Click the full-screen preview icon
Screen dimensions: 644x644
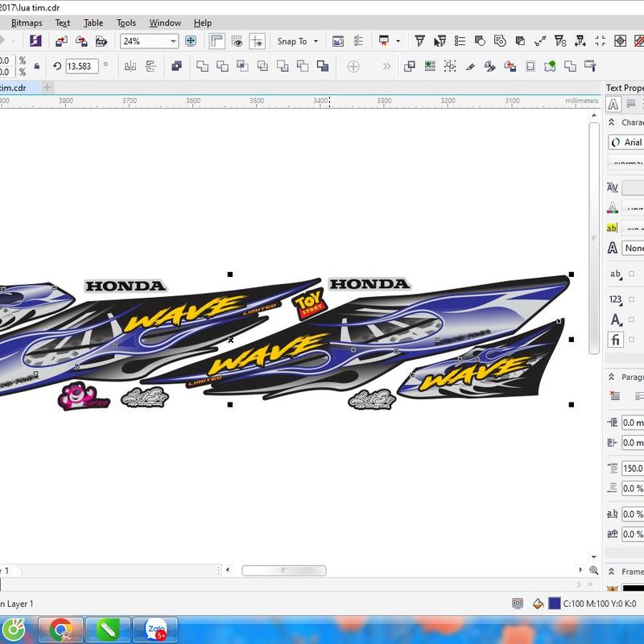(x=191, y=41)
